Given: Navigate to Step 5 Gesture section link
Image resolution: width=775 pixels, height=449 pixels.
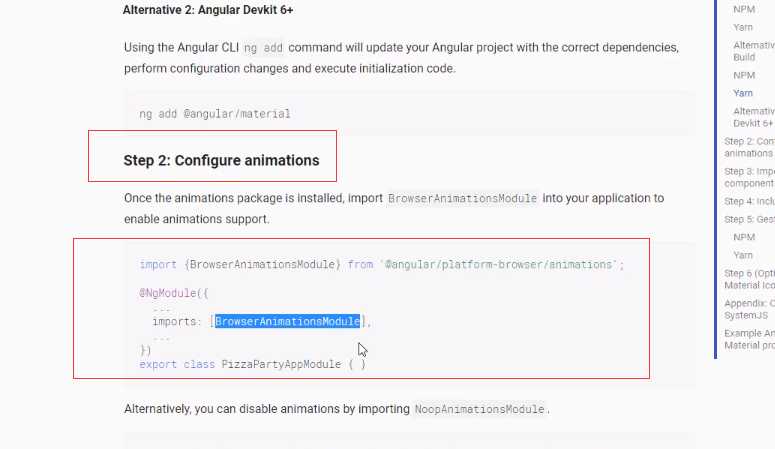Looking at the screenshot, I should [x=749, y=219].
